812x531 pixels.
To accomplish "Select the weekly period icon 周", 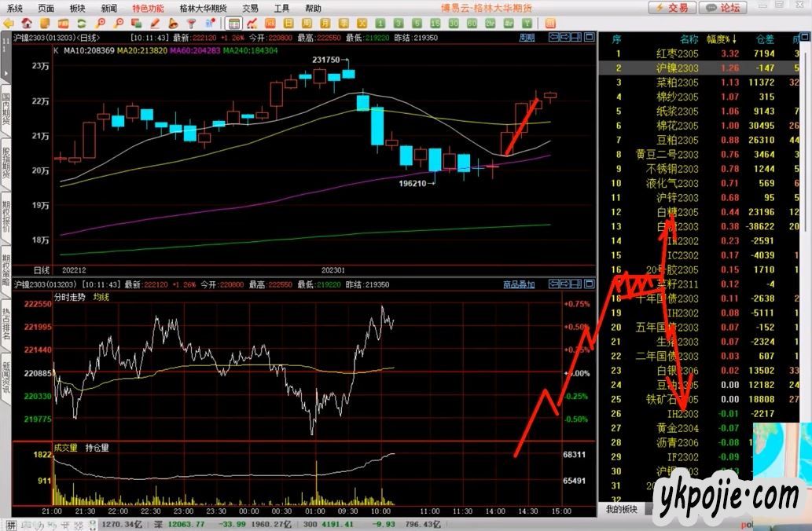I will point(306,24).
